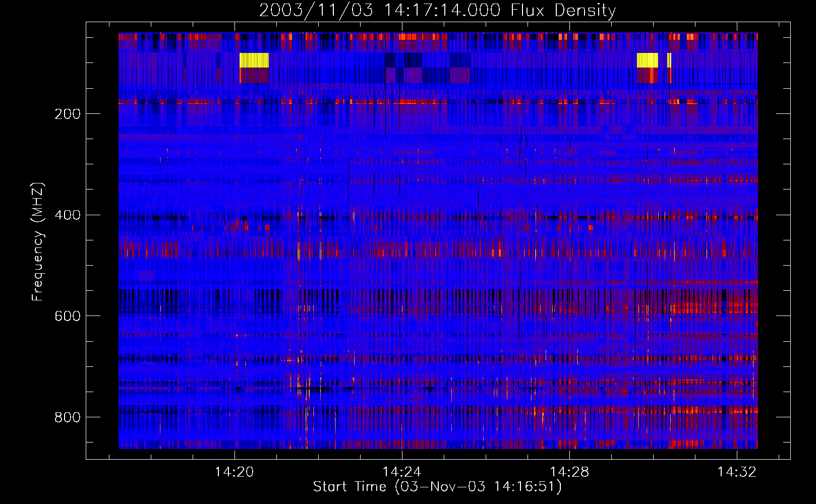This screenshot has width=816, height=504.
Task: Click the 'Frequency (MHZ)' y-axis label
Action: pyautogui.click(x=38, y=241)
